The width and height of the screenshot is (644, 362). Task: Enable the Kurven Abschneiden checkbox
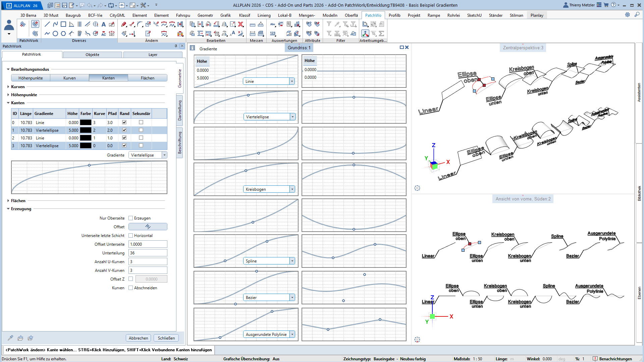pyautogui.click(x=131, y=288)
